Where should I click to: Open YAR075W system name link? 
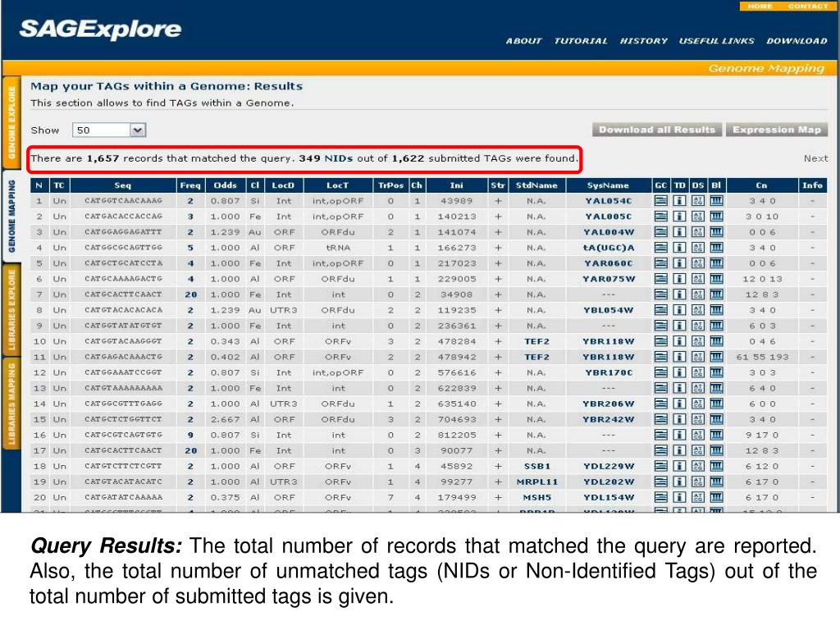click(609, 279)
